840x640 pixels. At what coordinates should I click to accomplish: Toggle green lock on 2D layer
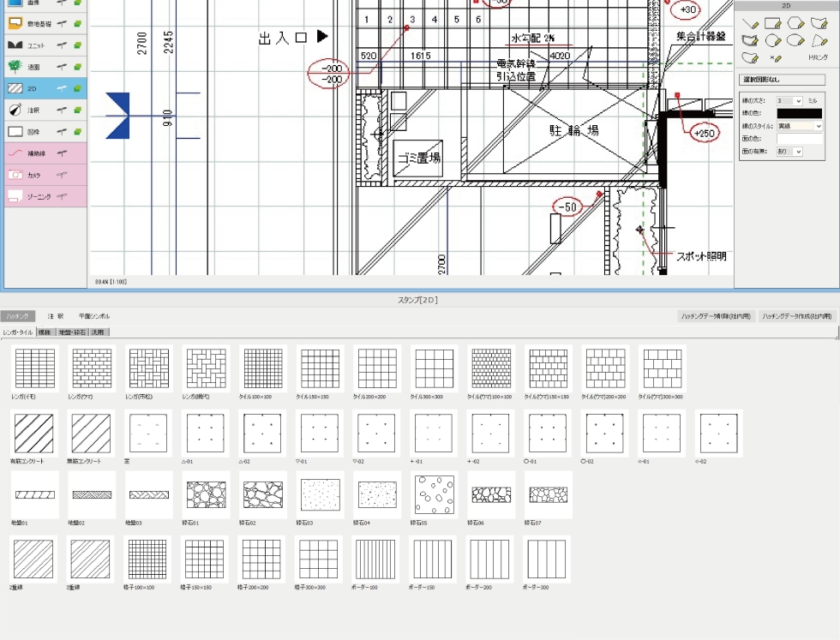pyautogui.click(x=78, y=88)
